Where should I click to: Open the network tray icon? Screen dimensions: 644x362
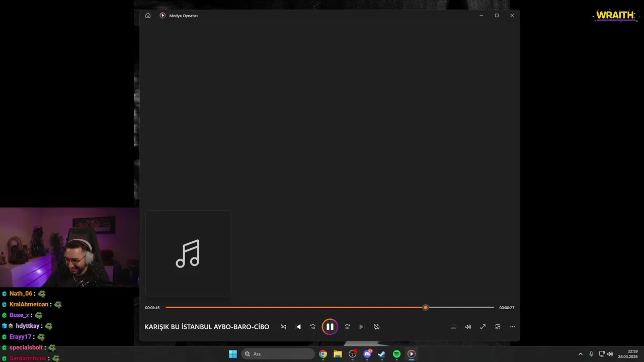tap(602, 354)
